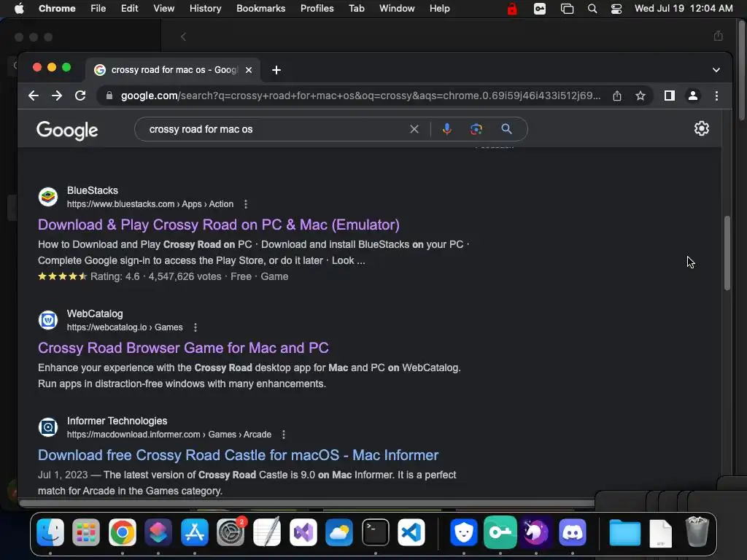Click the red lock menu bar icon
This screenshot has height=560, width=747.
(512, 9)
